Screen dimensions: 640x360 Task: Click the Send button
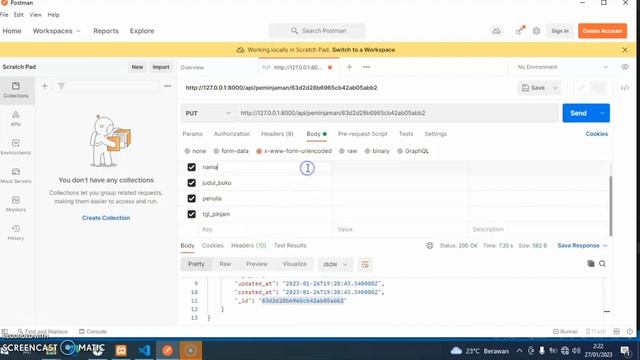[578, 113]
